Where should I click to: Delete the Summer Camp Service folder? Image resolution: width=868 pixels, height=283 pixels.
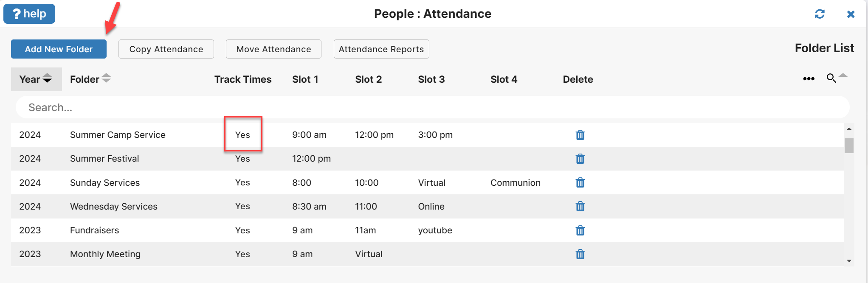click(x=580, y=135)
